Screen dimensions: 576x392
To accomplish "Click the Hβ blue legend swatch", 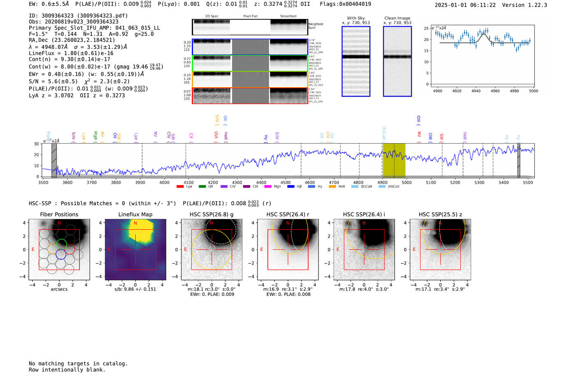I will [x=290, y=187].
